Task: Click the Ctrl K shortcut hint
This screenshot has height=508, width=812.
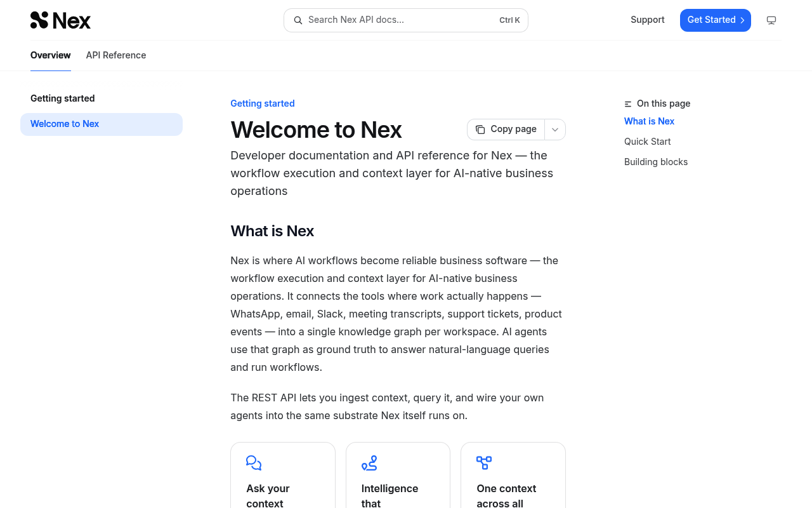Action: pyautogui.click(x=509, y=20)
